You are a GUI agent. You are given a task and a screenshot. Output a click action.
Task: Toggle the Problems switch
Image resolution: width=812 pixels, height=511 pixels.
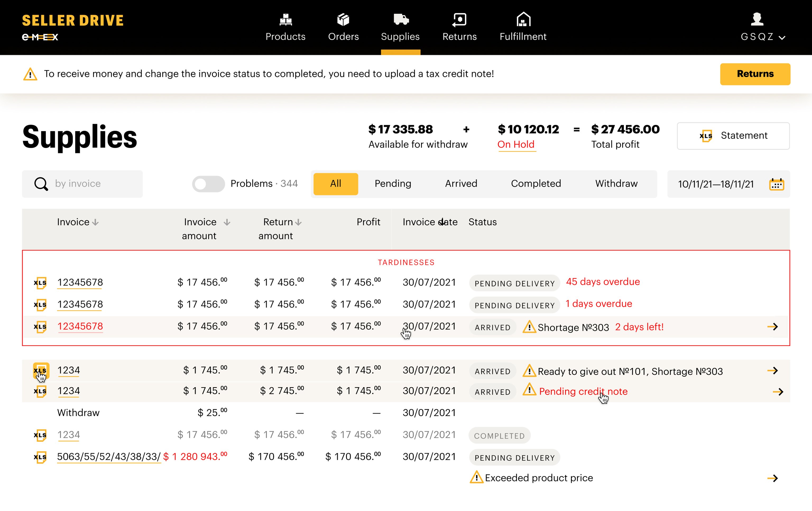208,184
